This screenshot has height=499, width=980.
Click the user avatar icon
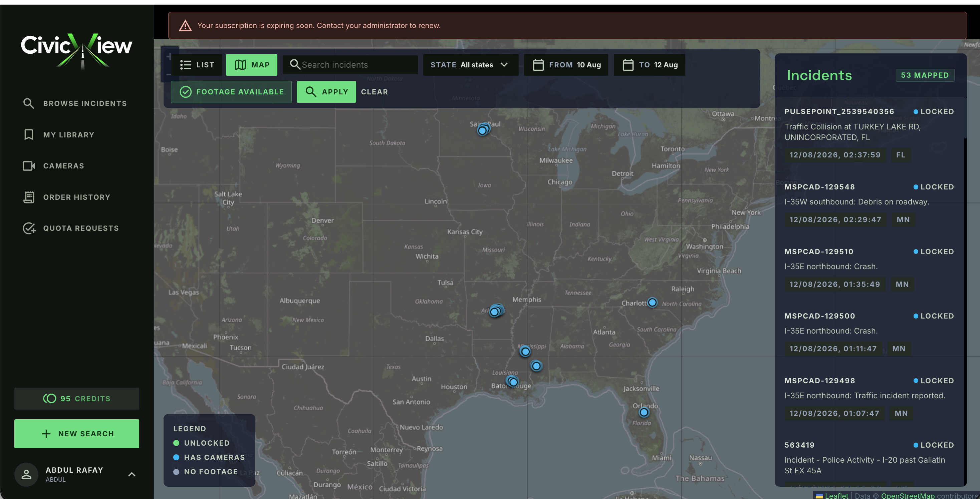(26, 474)
